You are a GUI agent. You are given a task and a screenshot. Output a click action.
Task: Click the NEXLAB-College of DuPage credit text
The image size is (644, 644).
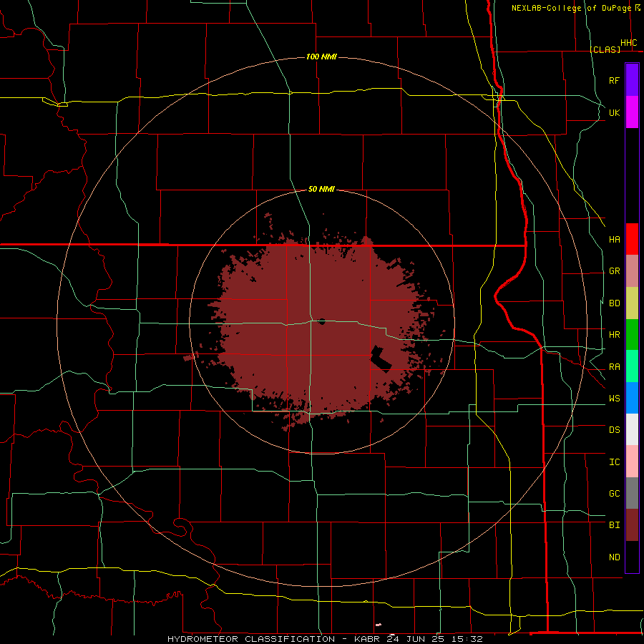572,8
